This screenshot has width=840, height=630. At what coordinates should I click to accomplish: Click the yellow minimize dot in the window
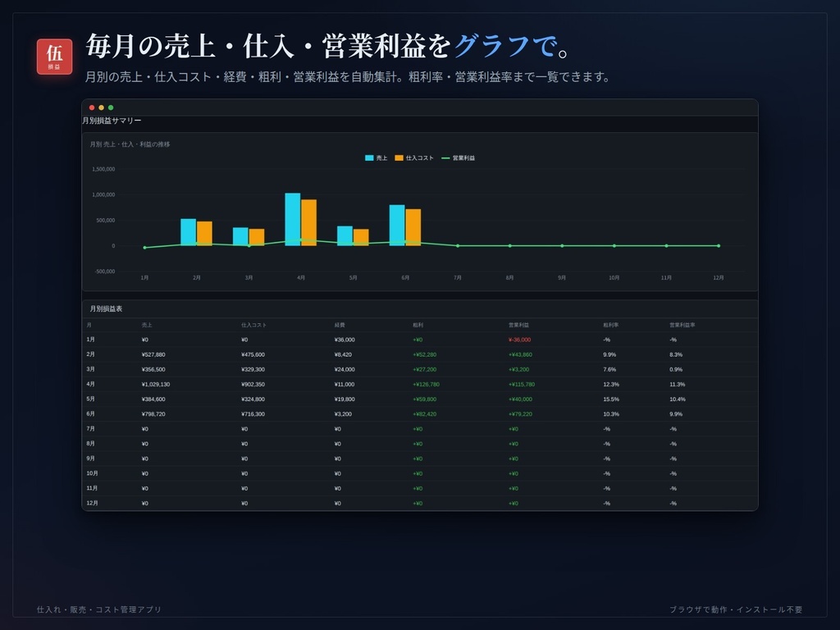pyautogui.click(x=101, y=107)
